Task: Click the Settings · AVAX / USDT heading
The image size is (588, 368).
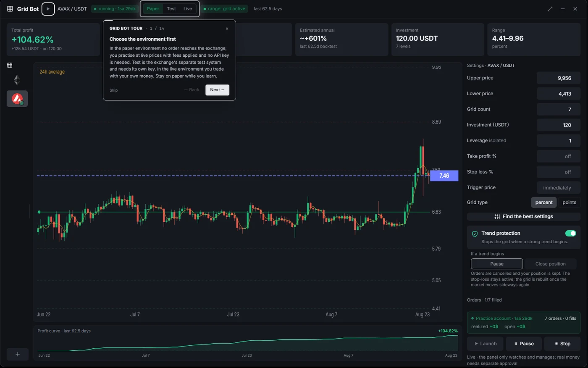Action: tap(491, 66)
